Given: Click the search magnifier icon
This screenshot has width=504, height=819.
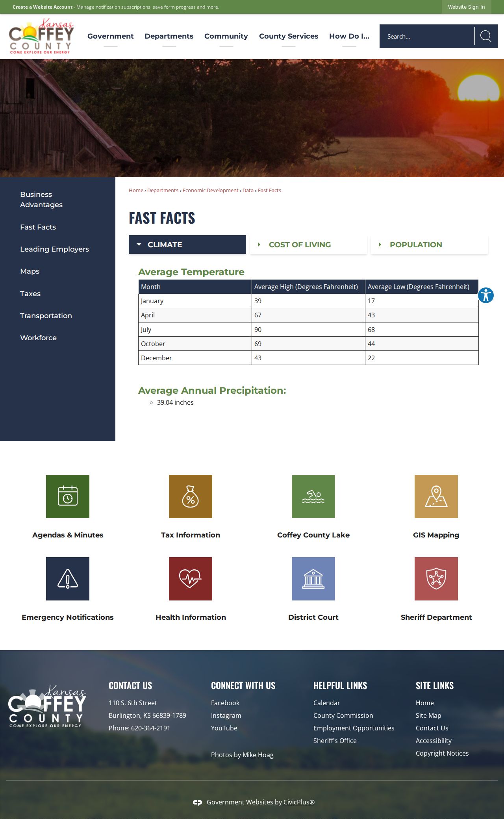Looking at the screenshot, I should click(x=486, y=36).
